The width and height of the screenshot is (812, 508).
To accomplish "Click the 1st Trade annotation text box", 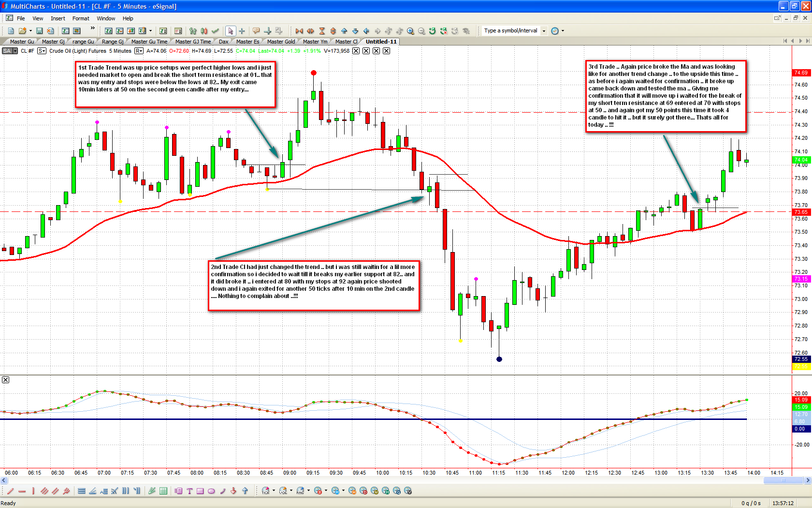I will [x=175, y=84].
